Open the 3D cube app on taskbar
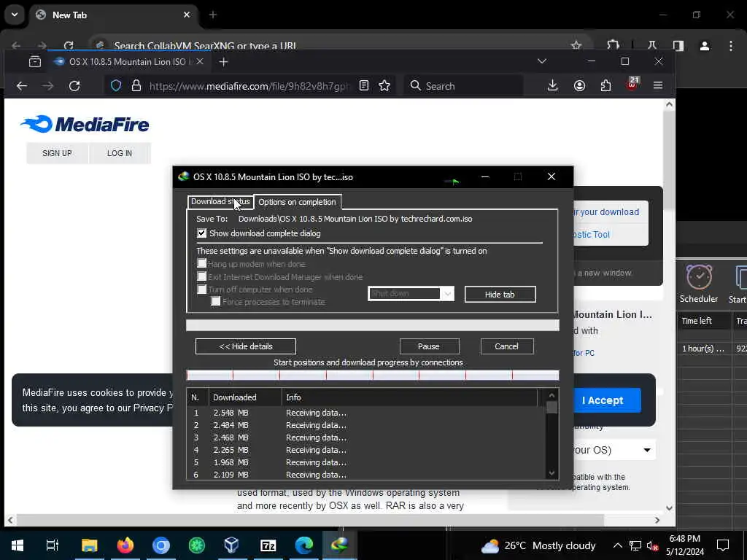 pyautogui.click(x=231, y=545)
